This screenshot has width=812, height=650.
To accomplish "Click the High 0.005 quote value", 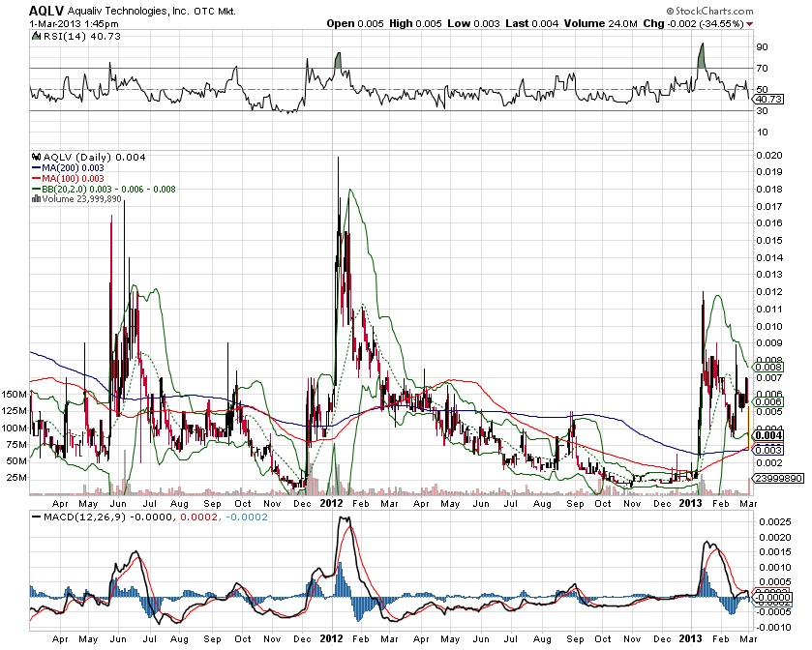I will [x=415, y=23].
